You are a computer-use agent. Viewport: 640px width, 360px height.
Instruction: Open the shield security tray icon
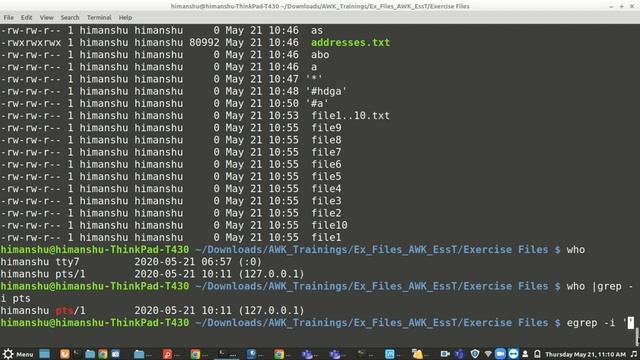pyautogui.click(x=475, y=354)
